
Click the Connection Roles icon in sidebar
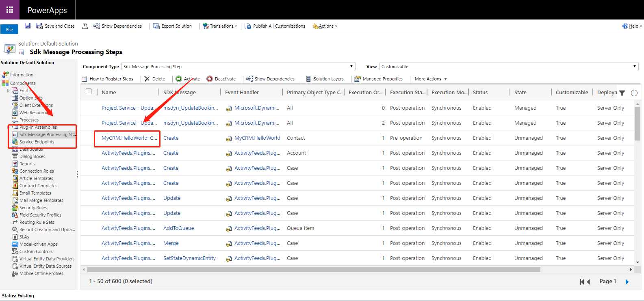tap(15, 171)
